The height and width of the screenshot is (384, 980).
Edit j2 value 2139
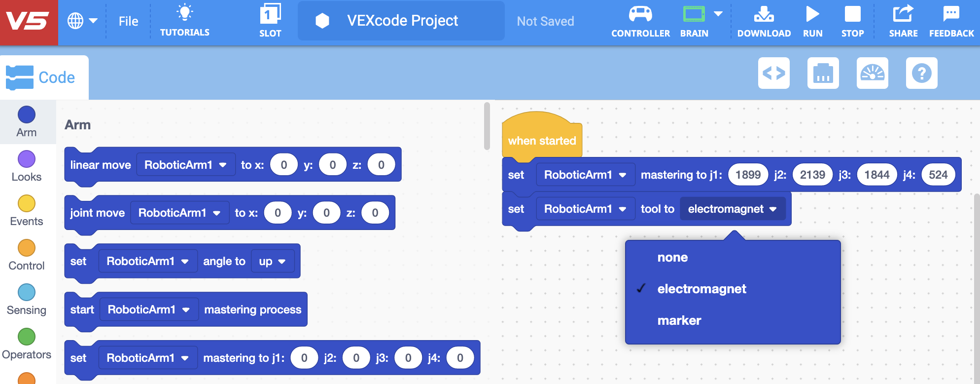pyautogui.click(x=812, y=175)
